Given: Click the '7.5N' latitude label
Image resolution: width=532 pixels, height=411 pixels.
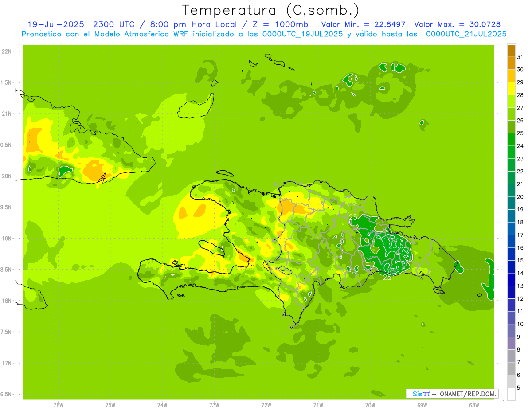Looking at the screenshot, I should coord(6,332).
